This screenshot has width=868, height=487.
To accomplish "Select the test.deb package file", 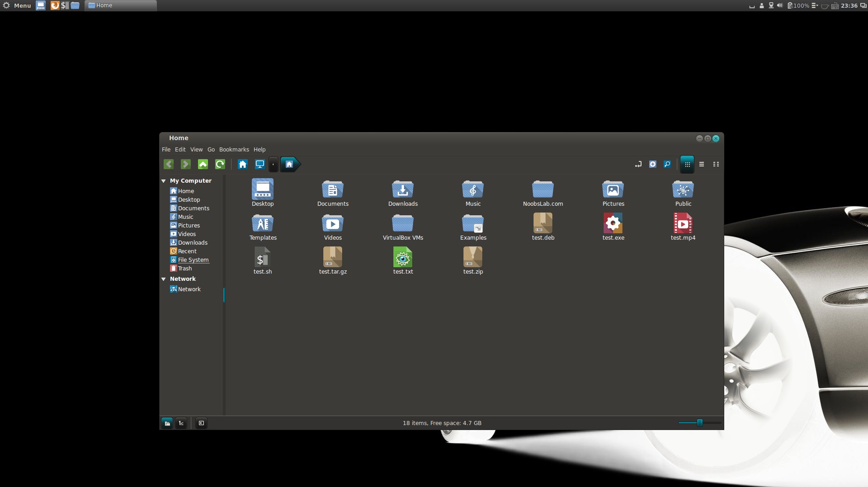I will tap(543, 223).
